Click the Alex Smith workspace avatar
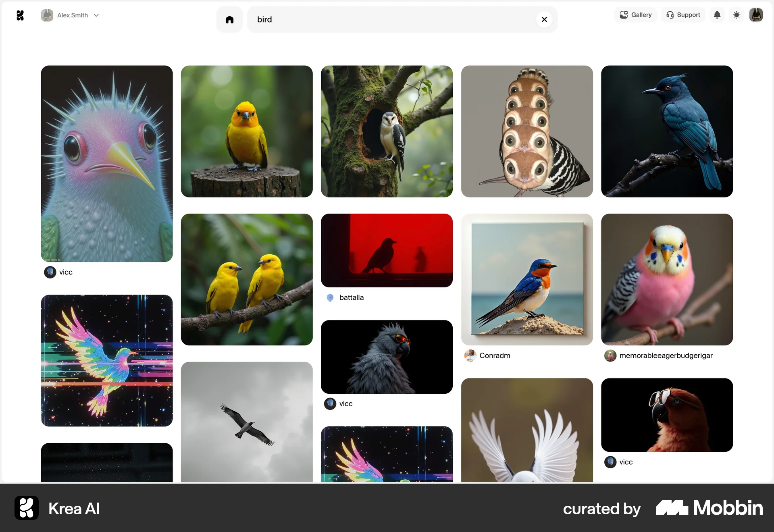Screen dimensions: 774x532 coord(47,15)
